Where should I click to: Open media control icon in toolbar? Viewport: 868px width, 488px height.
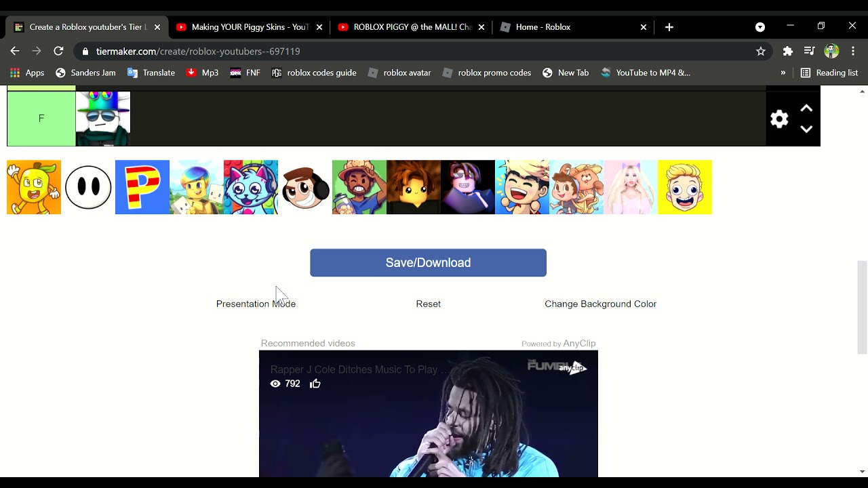(809, 51)
